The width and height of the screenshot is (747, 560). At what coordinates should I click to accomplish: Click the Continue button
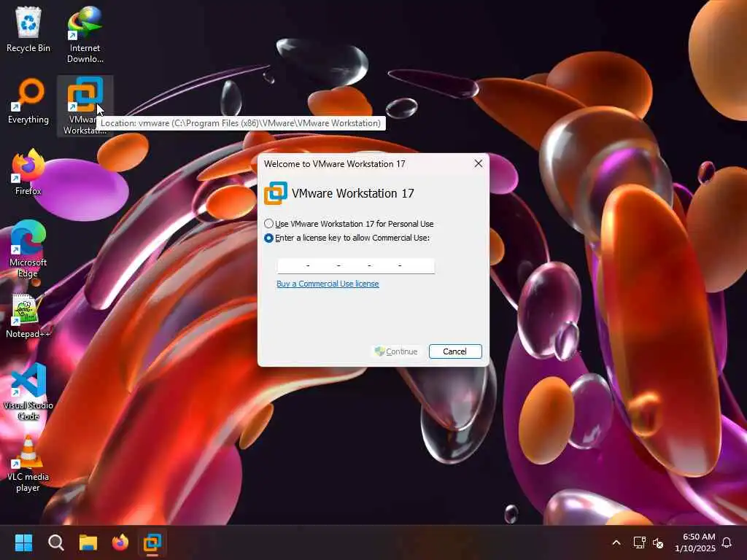(396, 351)
